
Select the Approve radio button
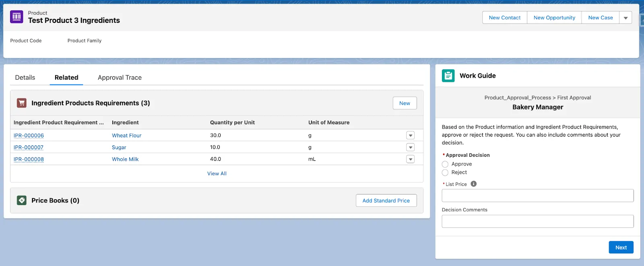[x=445, y=164]
